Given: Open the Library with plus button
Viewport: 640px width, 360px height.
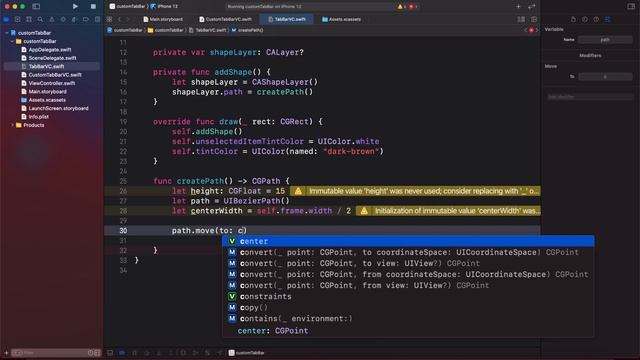Looking at the screenshot, I should click(x=518, y=7).
